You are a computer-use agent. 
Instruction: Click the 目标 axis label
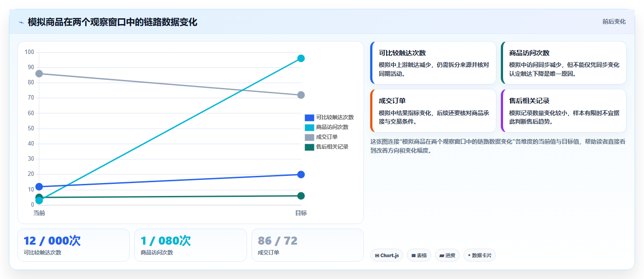(x=301, y=213)
